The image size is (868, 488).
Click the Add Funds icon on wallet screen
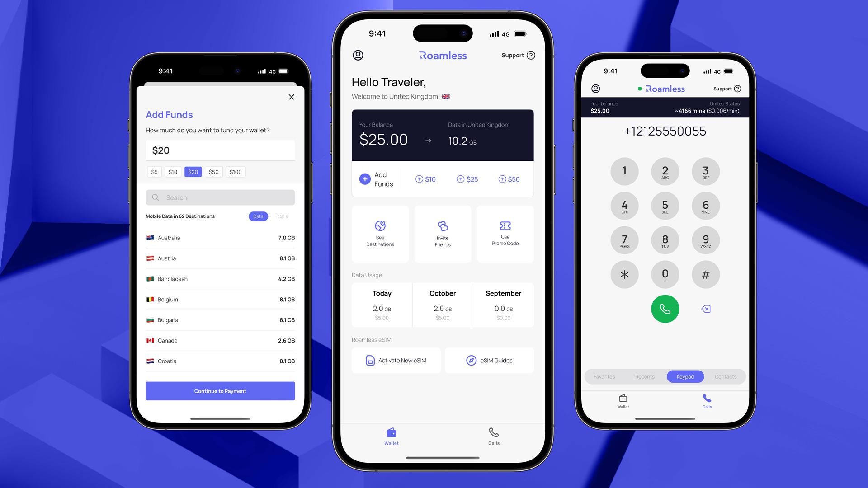coord(365,179)
